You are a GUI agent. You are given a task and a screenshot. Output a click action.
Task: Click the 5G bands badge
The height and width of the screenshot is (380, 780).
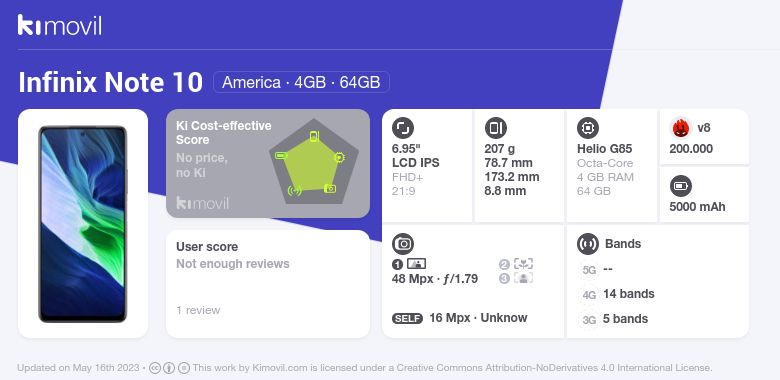click(x=589, y=270)
